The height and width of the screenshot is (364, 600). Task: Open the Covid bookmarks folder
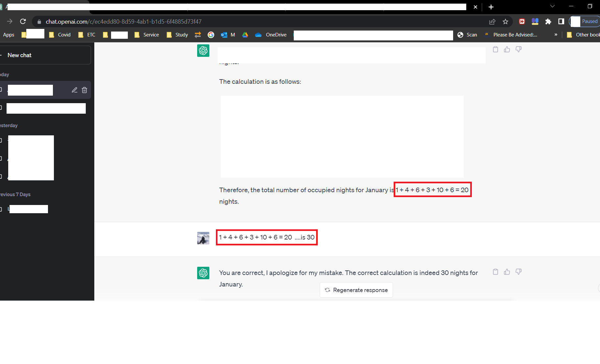tap(60, 35)
